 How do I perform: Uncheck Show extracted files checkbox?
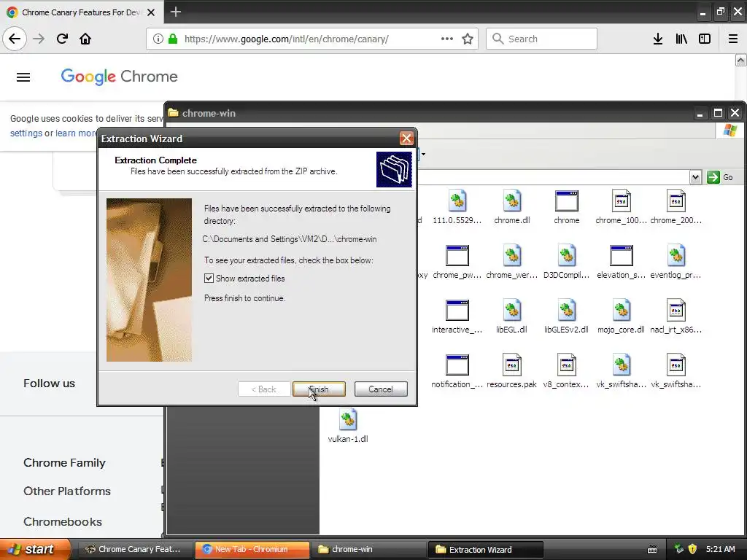[209, 278]
